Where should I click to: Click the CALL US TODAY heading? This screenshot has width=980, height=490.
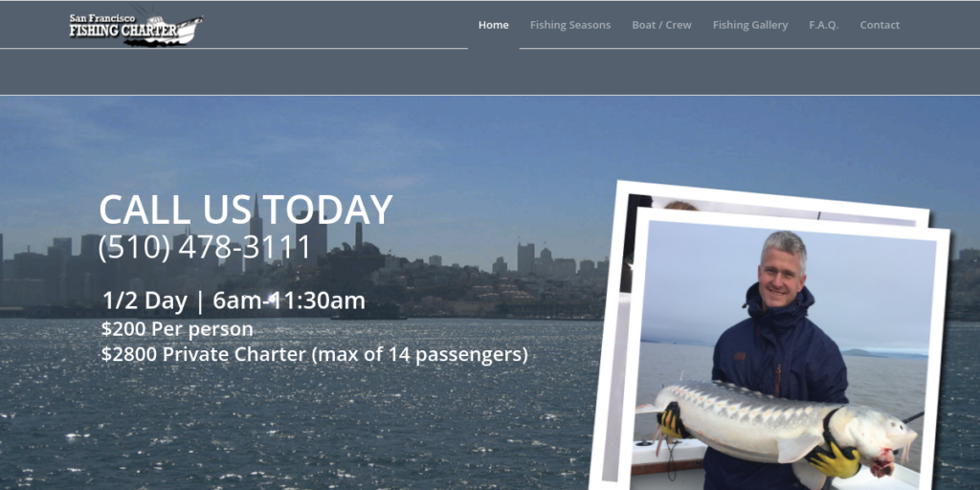pos(246,210)
